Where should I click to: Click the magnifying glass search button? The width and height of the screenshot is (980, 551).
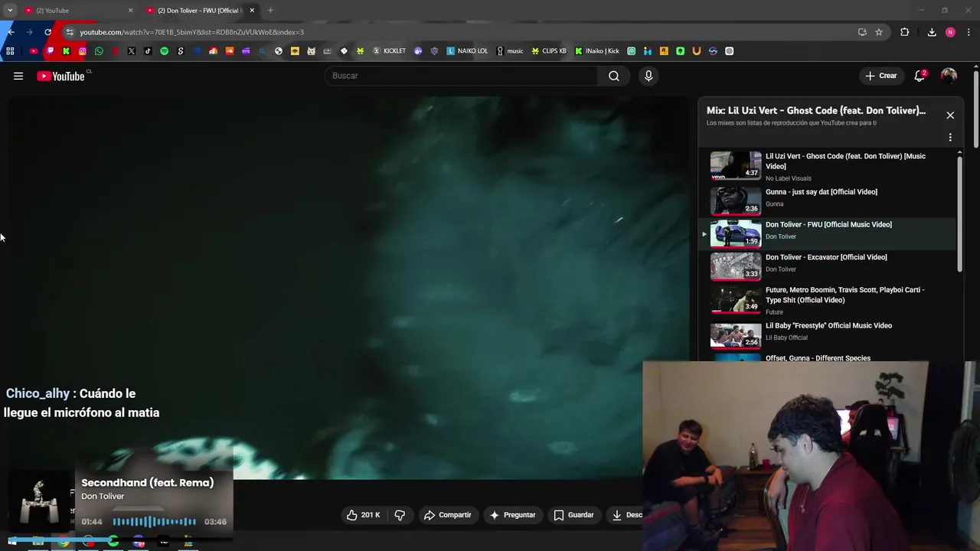click(614, 76)
